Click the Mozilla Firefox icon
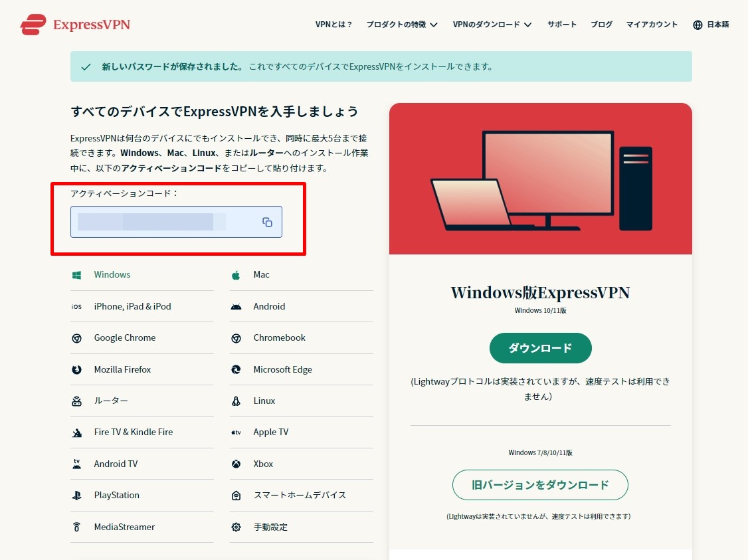Screen dimensions: 748x560 tap(77, 369)
